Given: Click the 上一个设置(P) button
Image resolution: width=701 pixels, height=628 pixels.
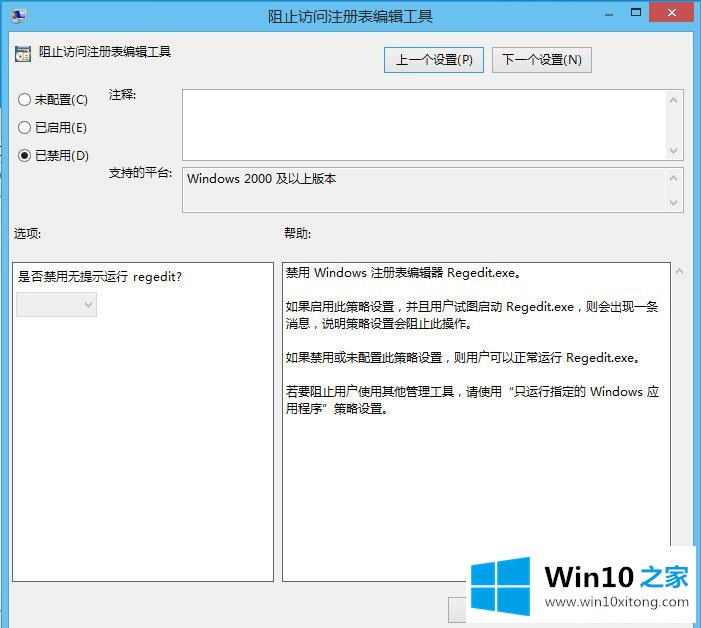Looking at the screenshot, I should [x=434, y=60].
